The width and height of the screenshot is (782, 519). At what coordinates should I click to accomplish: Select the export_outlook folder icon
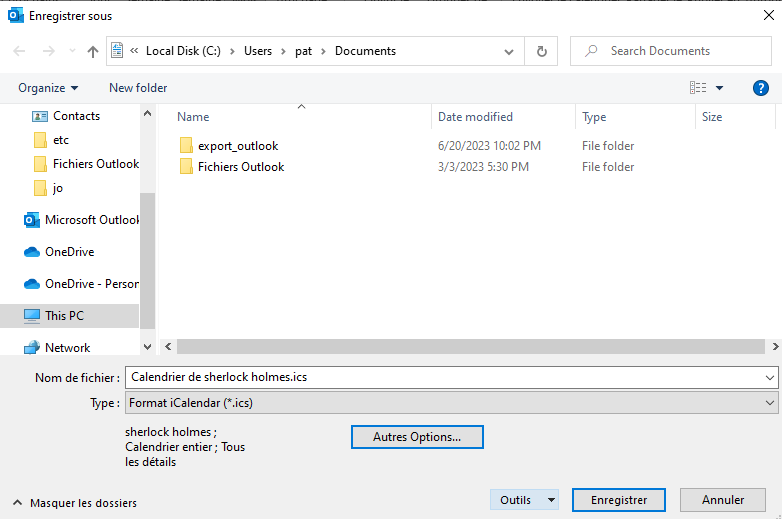click(x=186, y=146)
